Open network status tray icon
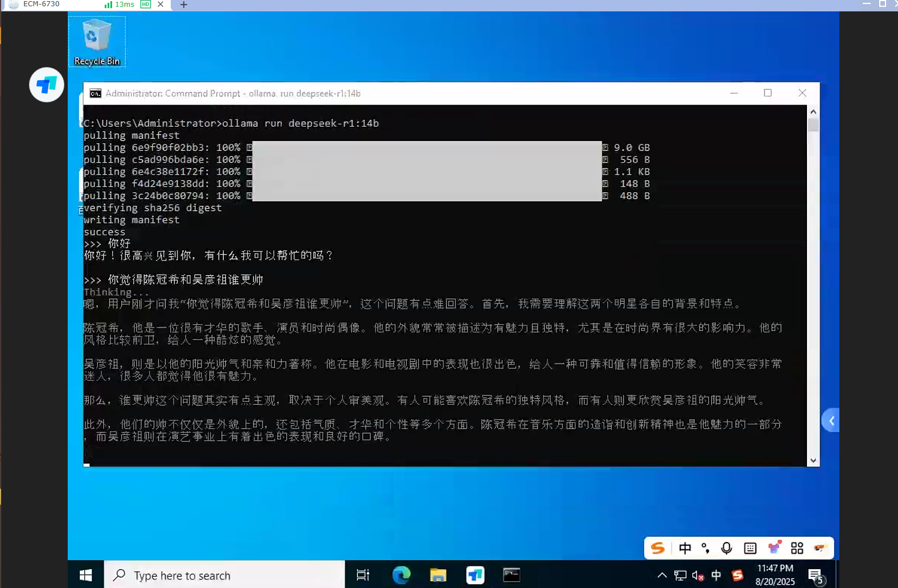898x588 pixels. (680, 575)
